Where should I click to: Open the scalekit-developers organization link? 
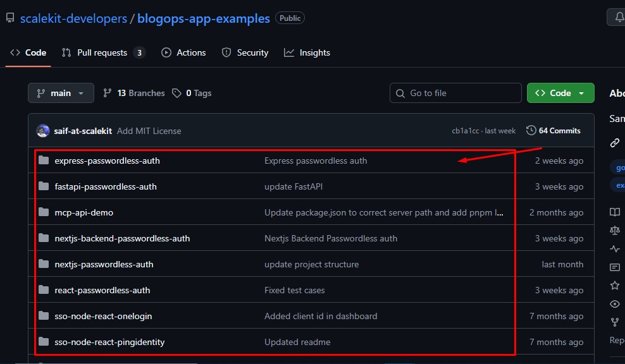click(x=73, y=18)
